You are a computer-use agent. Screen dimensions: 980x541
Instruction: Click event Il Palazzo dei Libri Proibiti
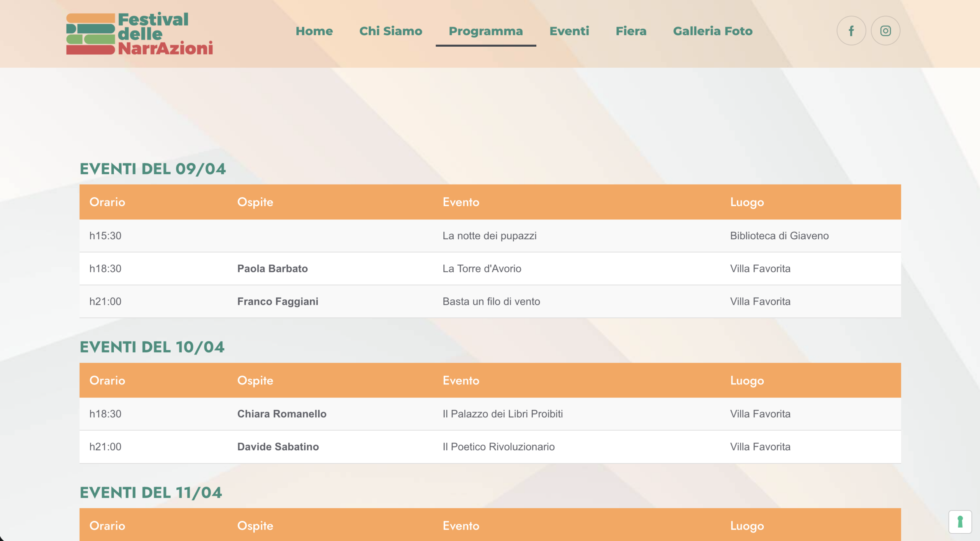(502, 414)
